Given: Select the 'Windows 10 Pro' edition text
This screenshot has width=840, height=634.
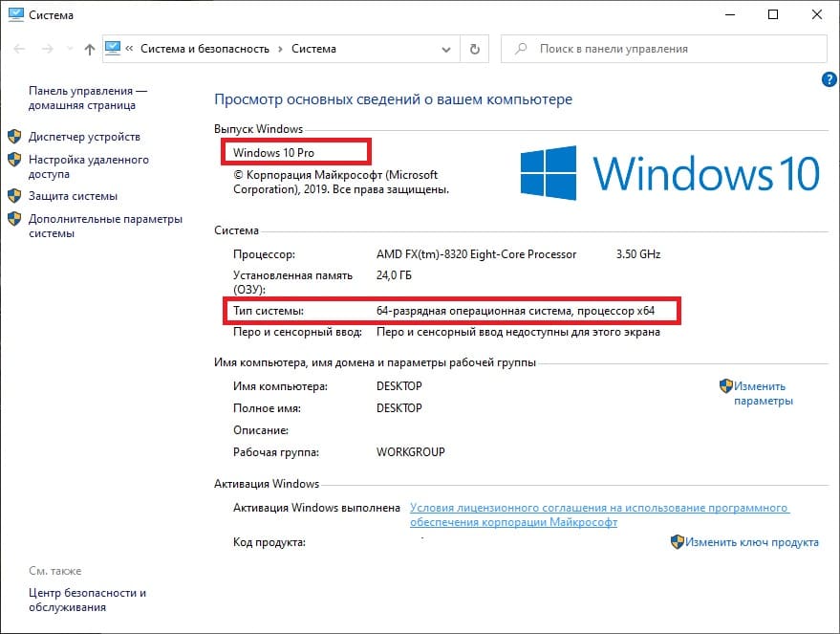Looking at the screenshot, I should (x=273, y=153).
